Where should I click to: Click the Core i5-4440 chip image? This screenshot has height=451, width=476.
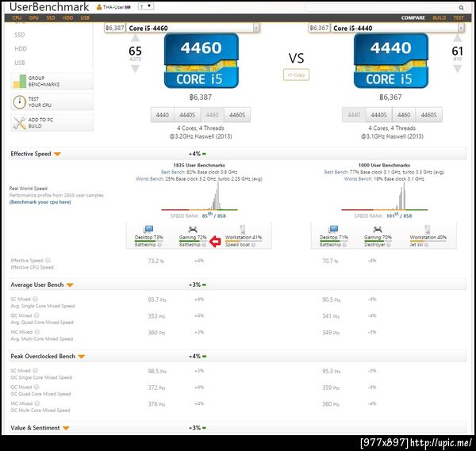point(391,61)
